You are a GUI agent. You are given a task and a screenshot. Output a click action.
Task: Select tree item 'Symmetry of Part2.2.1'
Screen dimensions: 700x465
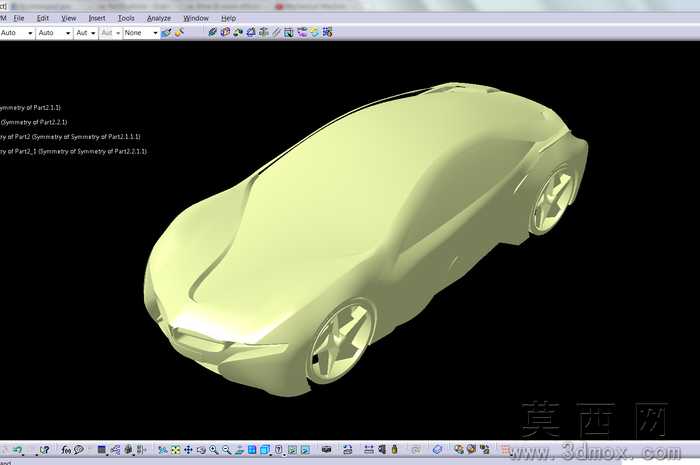click(34, 122)
